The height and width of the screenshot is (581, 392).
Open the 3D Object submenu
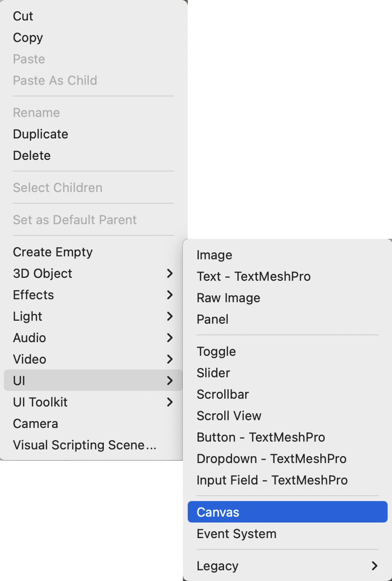point(43,273)
